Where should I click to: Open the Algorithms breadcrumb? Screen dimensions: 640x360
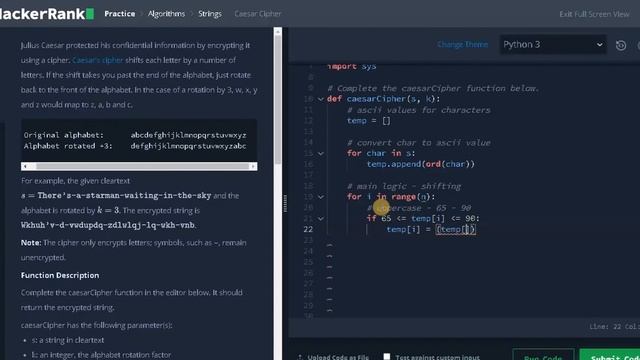[x=166, y=14]
